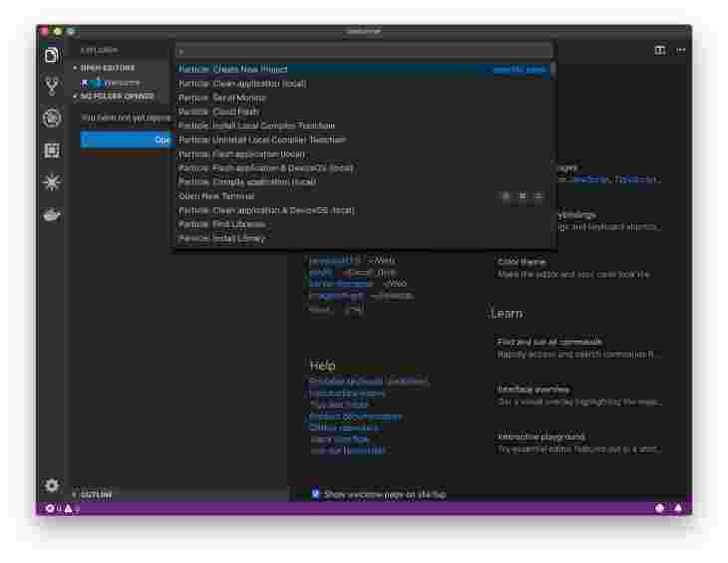
Task: Open Tips and Tricks link
Action: [x=339, y=405]
